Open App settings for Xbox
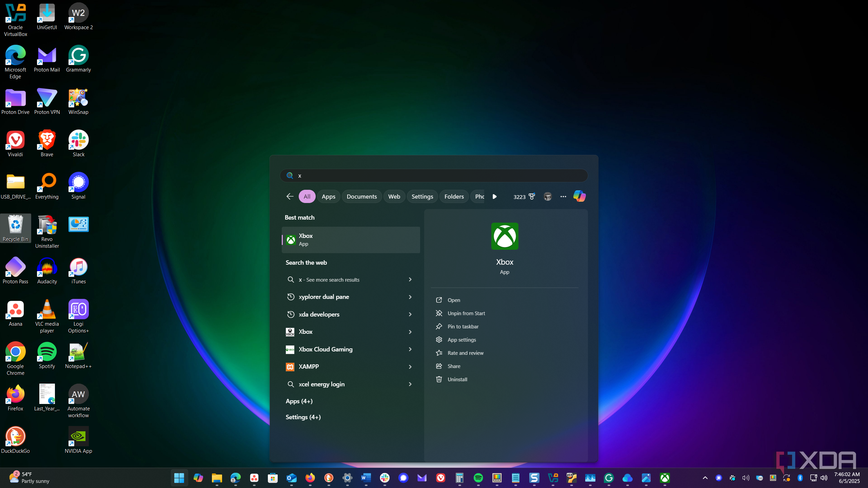The image size is (868, 488). (461, 340)
